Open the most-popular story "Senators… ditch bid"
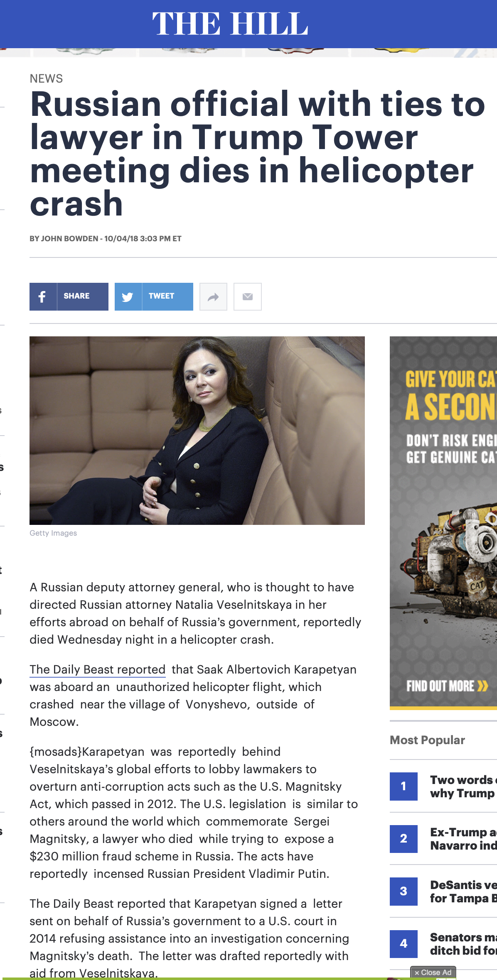The width and height of the screenshot is (497, 980). point(463,943)
